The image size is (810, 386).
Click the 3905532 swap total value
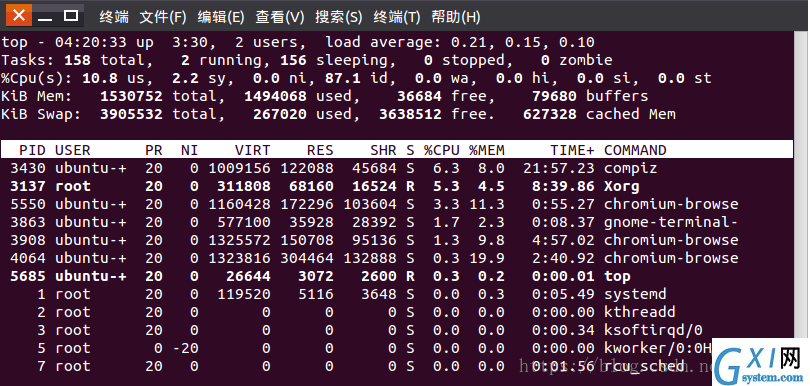click(x=131, y=114)
